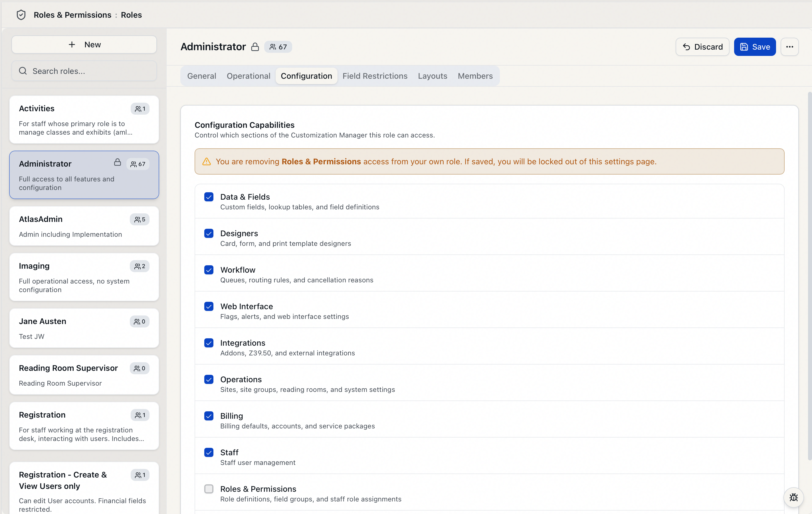
Task: Click Roles & Permissions in the breadcrumb
Action: [72, 15]
